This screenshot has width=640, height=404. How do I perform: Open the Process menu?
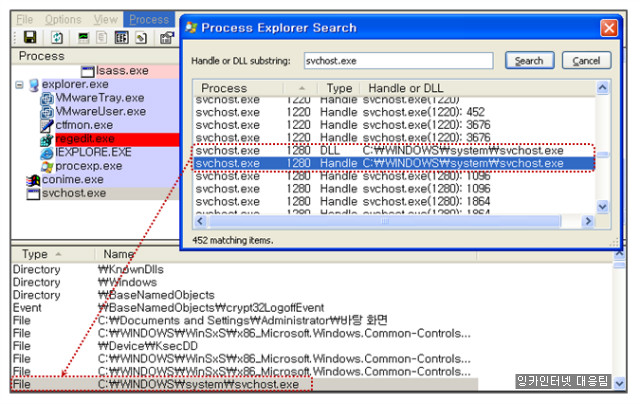pyautogui.click(x=149, y=19)
